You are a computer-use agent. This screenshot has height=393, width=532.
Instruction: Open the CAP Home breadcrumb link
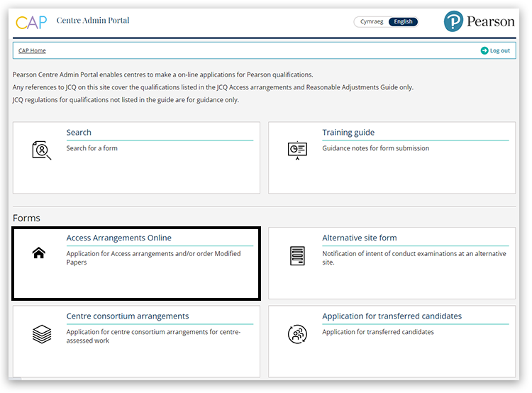pos(32,51)
